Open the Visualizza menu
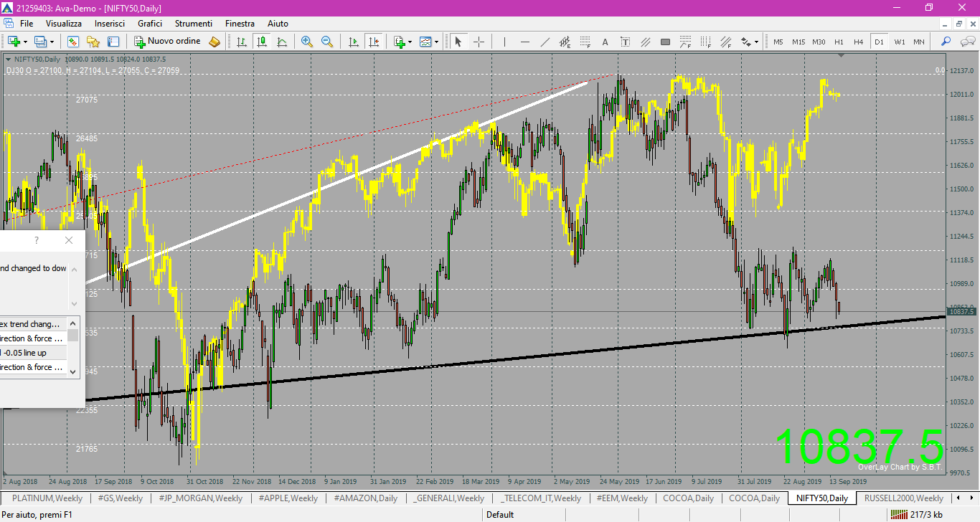Viewport: 980px width, 522px height. pos(64,24)
